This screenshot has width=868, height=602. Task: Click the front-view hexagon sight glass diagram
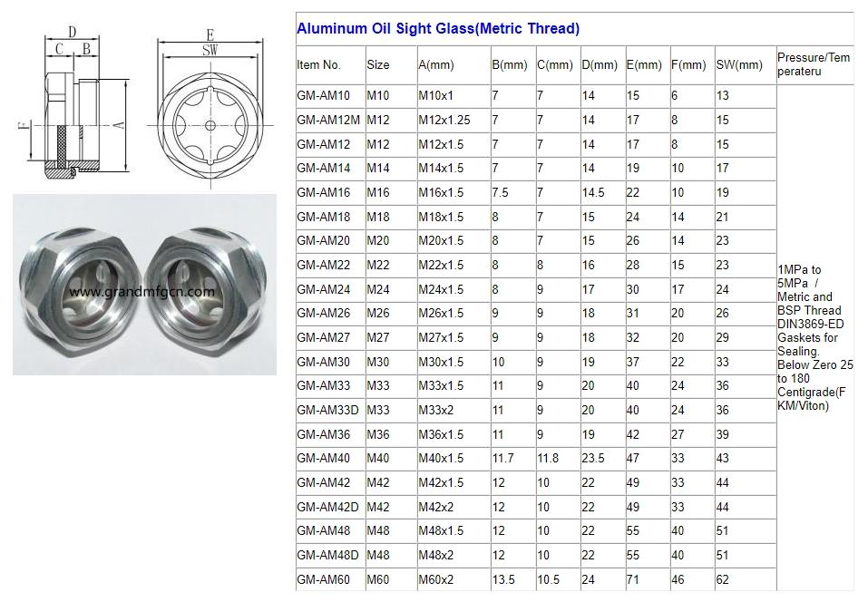[x=210, y=124]
